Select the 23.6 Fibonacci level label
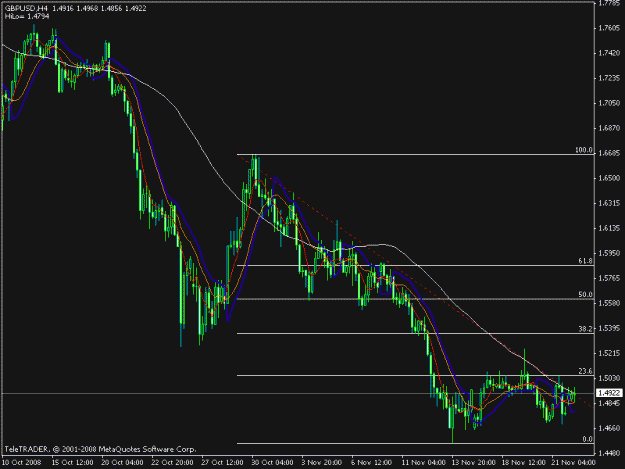Viewport: 625px width, 469px height. click(586, 371)
